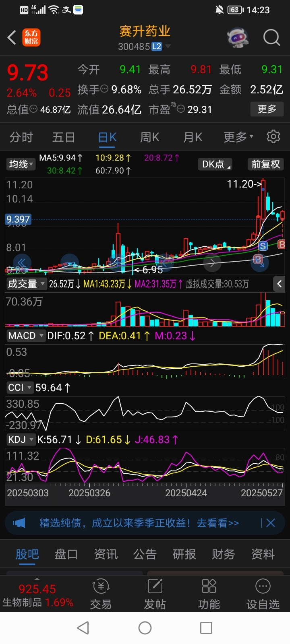Tap the 20250527 date label

click(x=262, y=493)
